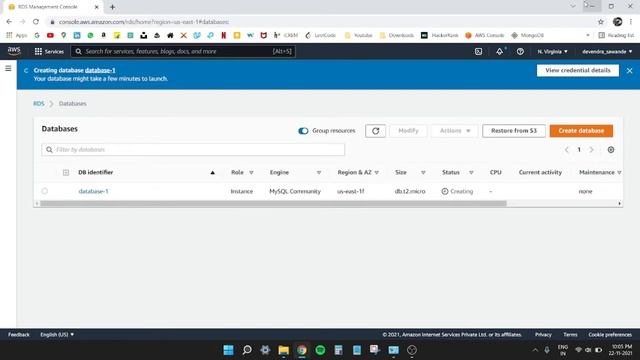Viewport: 640px width, 360px height.
Task: Collapse all grouped rows in table header
Action: pos(66,173)
